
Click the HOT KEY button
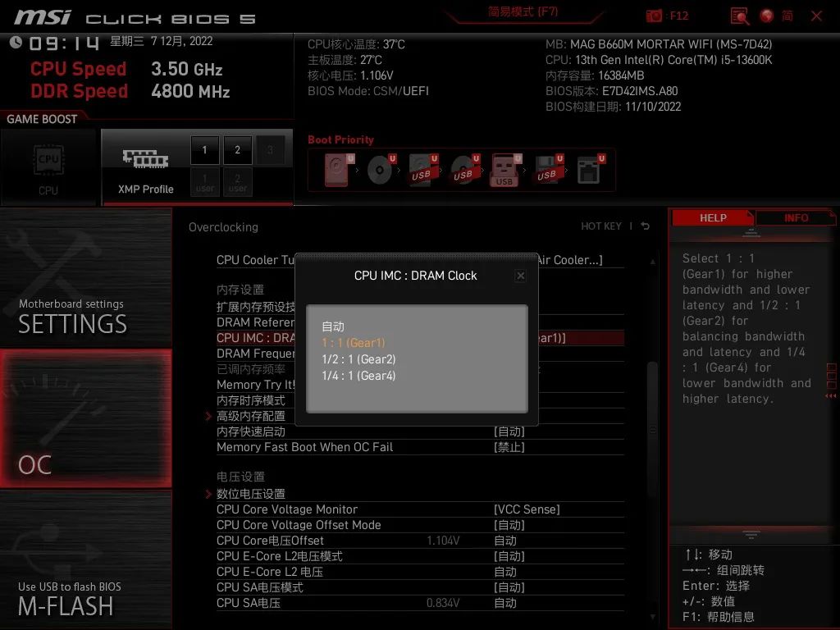click(x=601, y=226)
